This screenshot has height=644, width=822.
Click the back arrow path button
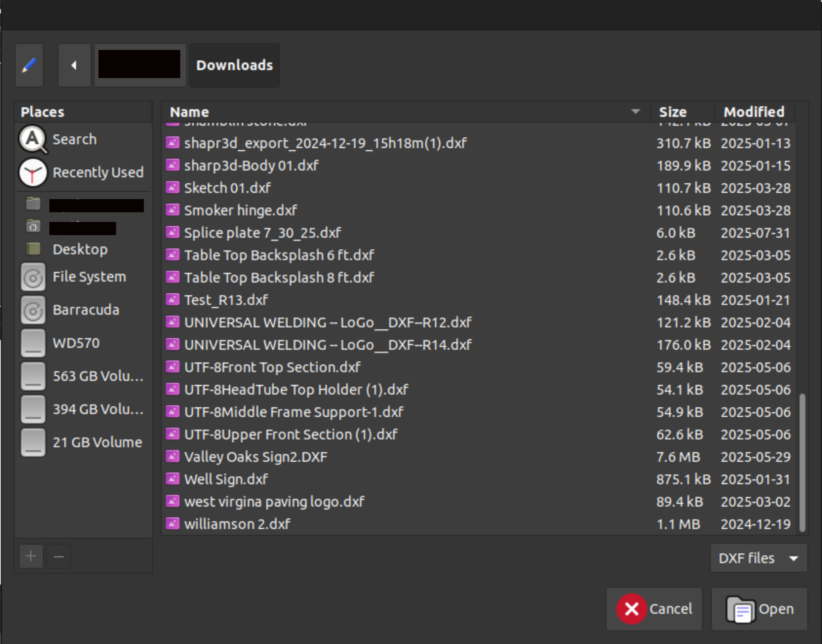coord(74,65)
